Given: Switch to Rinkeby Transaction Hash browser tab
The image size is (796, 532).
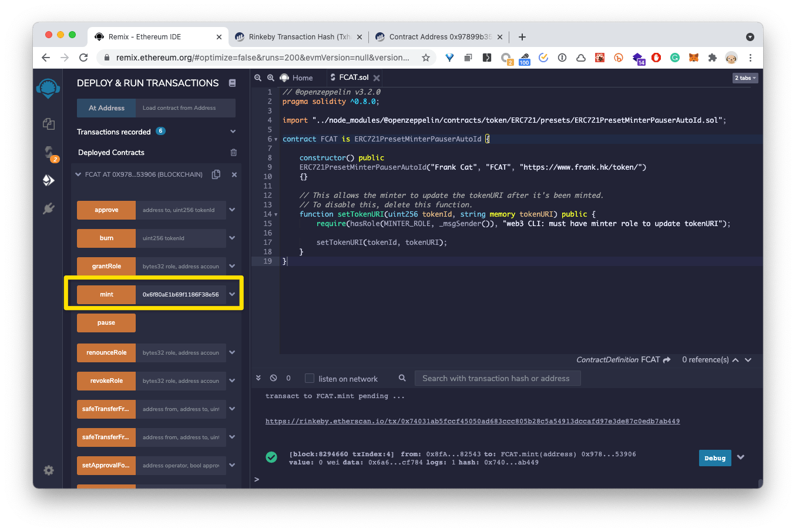Looking at the screenshot, I should tap(298, 36).
